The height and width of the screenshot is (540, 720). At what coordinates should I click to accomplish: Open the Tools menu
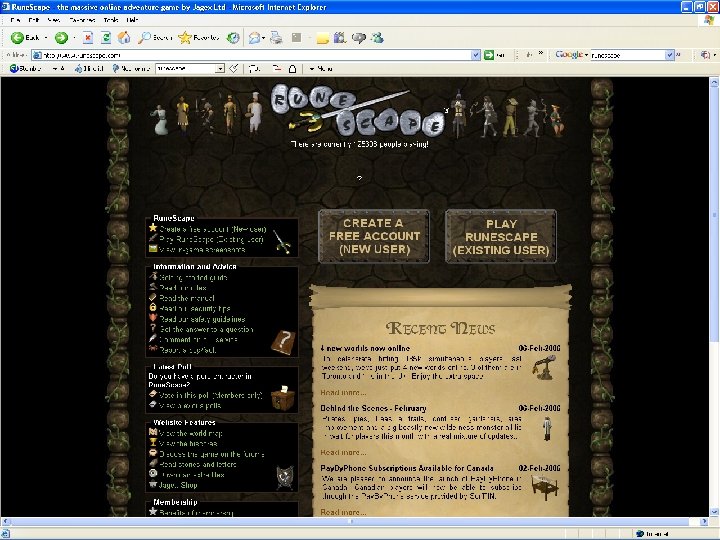(x=111, y=20)
